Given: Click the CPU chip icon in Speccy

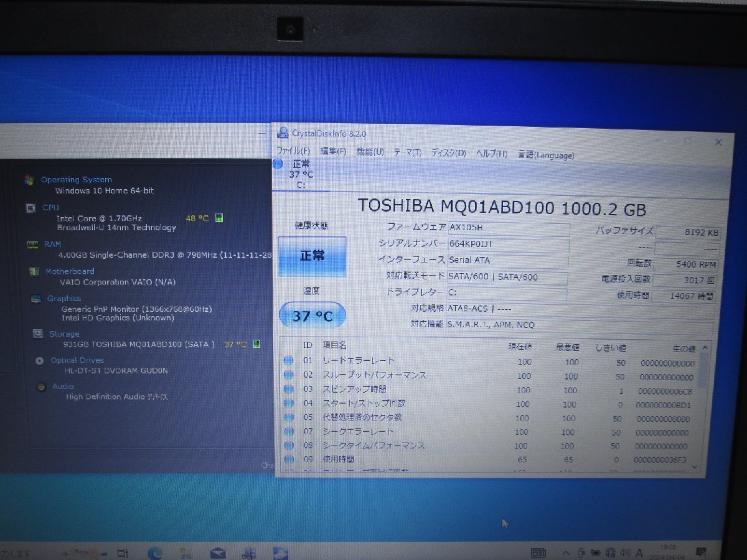Looking at the screenshot, I should pos(30,207).
